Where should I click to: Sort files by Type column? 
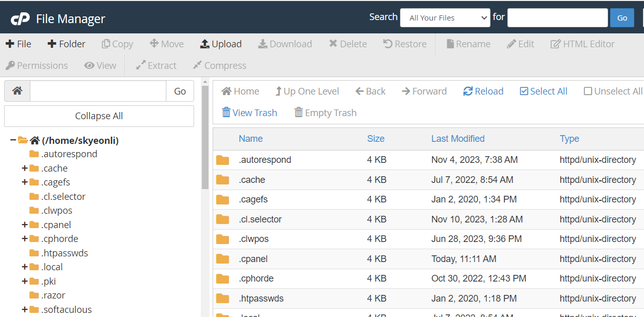coord(570,139)
